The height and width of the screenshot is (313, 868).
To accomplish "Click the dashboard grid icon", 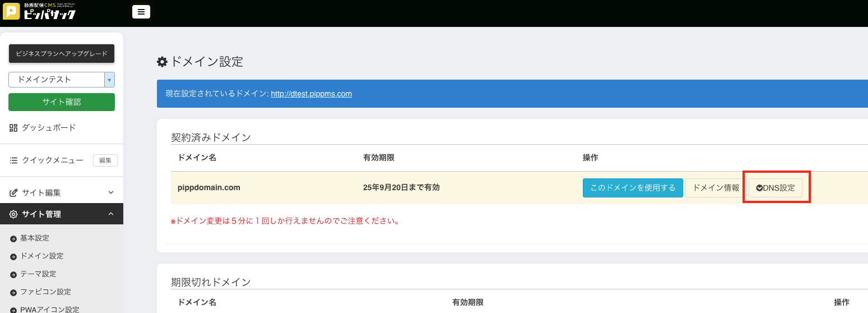I will (13, 128).
